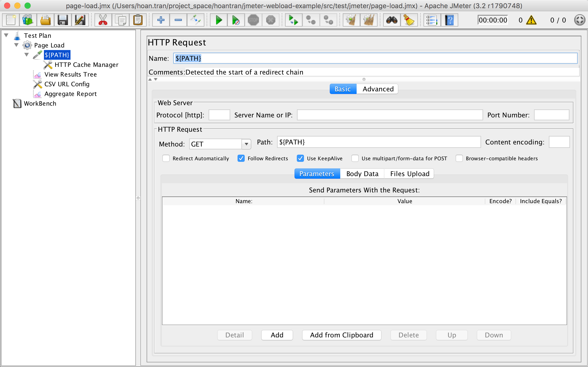Click the Server Name or IP field

[390, 115]
